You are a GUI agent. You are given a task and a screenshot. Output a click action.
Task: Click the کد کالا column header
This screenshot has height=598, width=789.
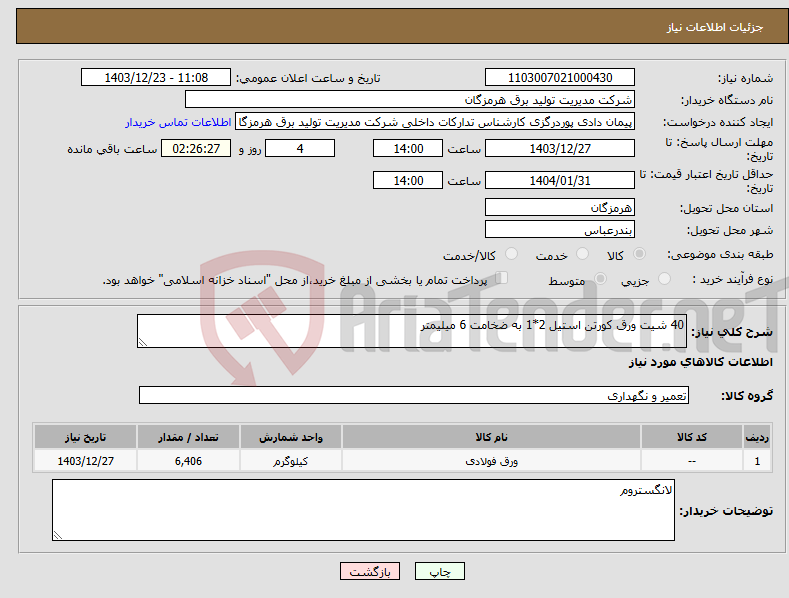point(692,437)
